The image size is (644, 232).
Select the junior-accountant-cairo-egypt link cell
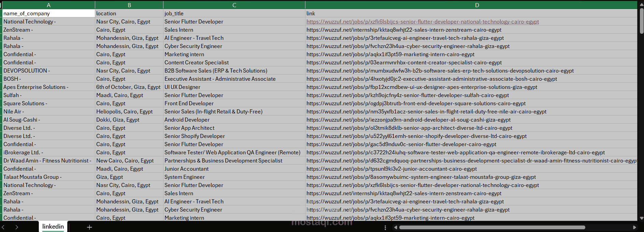(471, 169)
